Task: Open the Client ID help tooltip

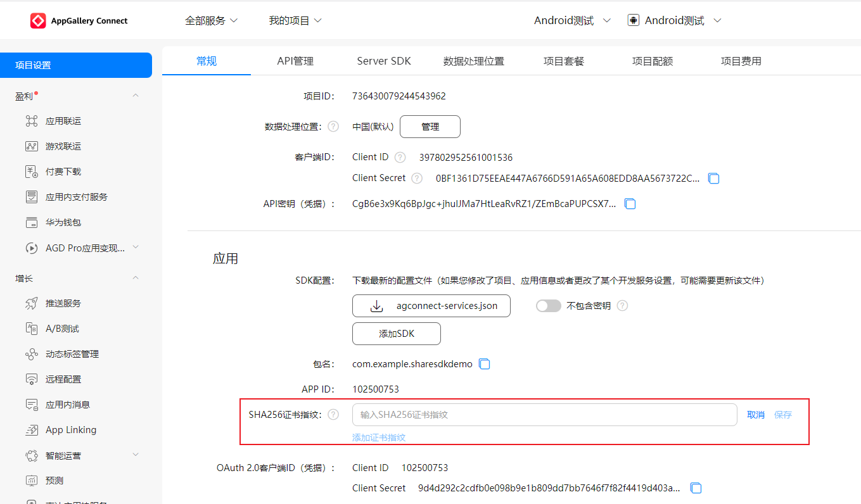Action: pos(400,157)
